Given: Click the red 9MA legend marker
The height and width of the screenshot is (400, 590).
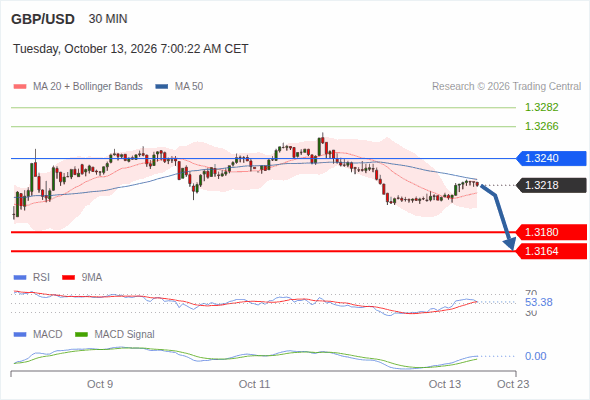Looking at the screenshot, I should click(68, 278).
